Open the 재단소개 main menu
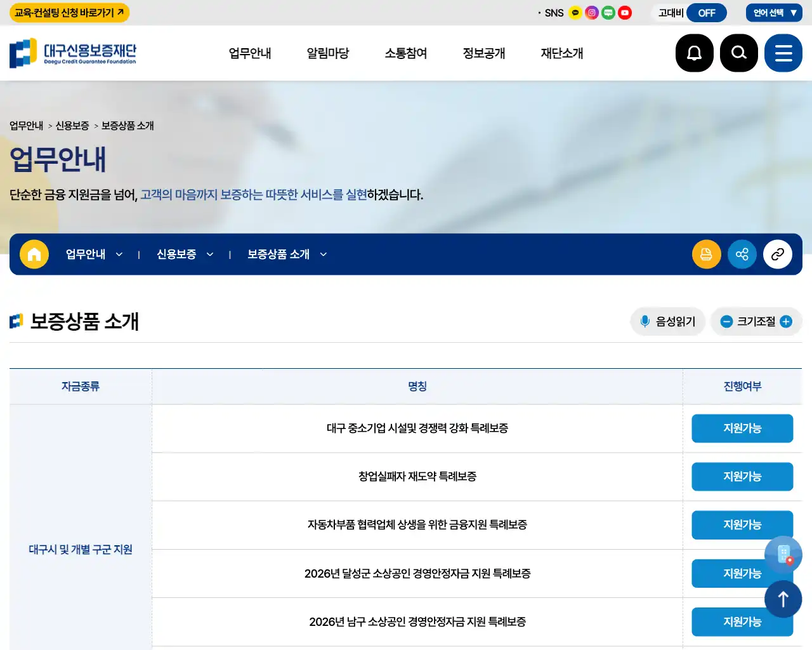 pos(562,53)
